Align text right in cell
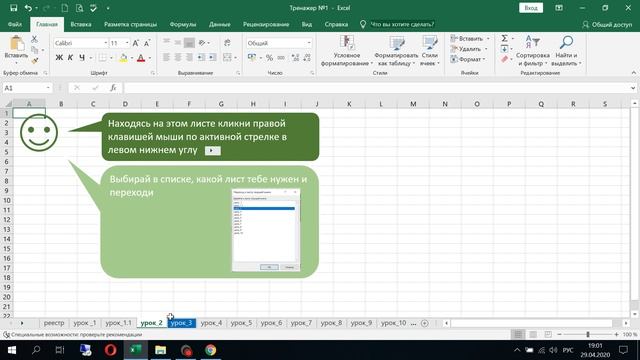Screen dimensions: 640x360 pyautogui.click(x=189, y=58)
